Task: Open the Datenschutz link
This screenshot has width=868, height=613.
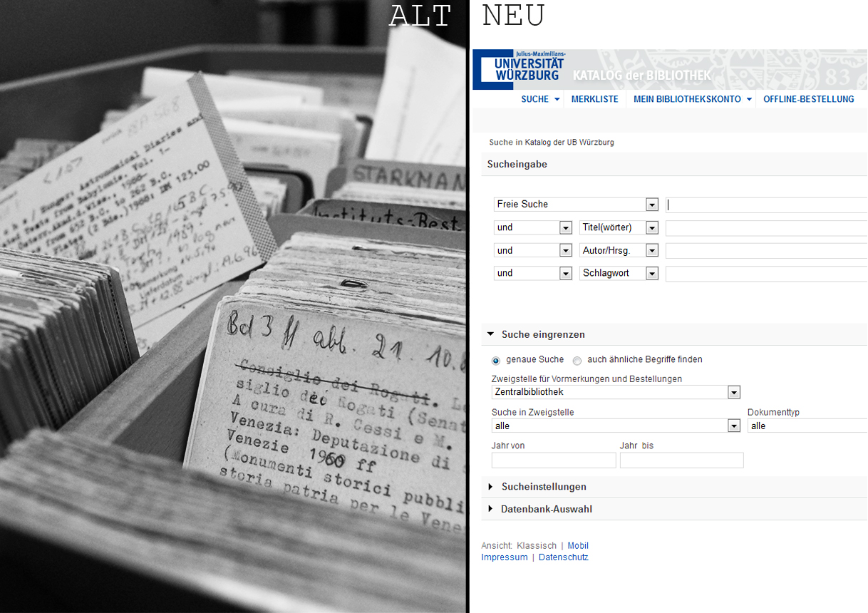Action: [563, 557]
